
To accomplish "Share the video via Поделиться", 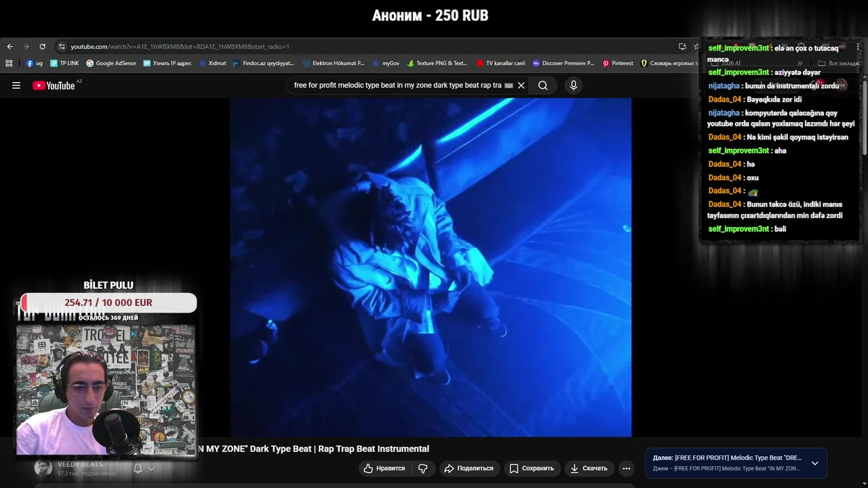I will point(469,468).
